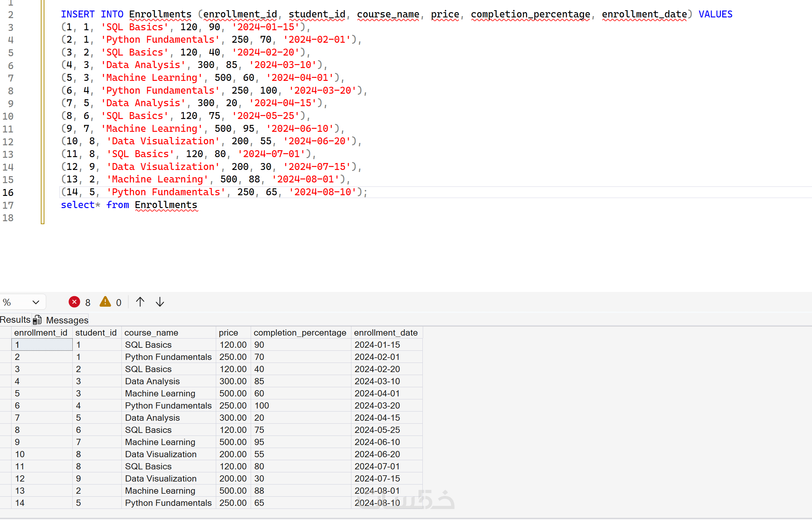Screen dimensions: 812x520
Task: Click line number 16 in editor gutter
Action: [x=8, y=193]
